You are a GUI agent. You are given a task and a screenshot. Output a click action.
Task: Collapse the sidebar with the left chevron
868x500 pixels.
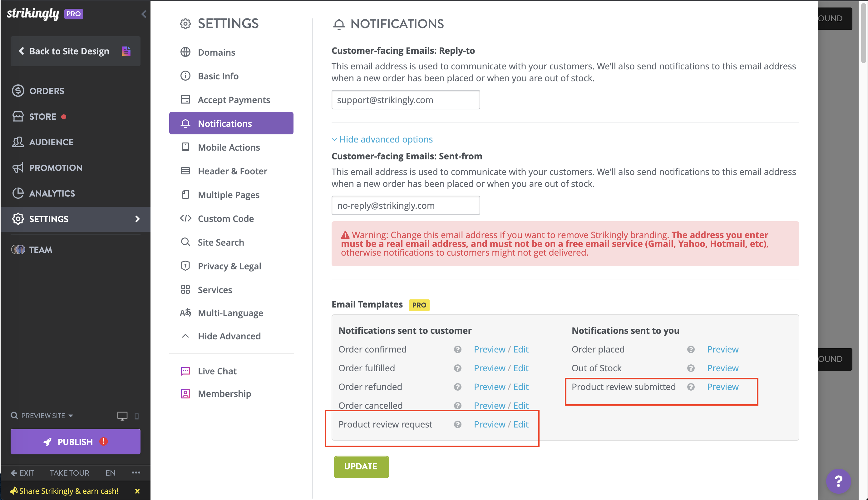pos(144,14)
